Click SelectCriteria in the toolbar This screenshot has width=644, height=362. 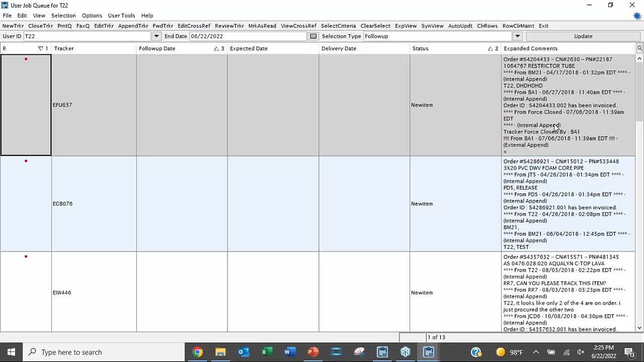tap(339, 26)
